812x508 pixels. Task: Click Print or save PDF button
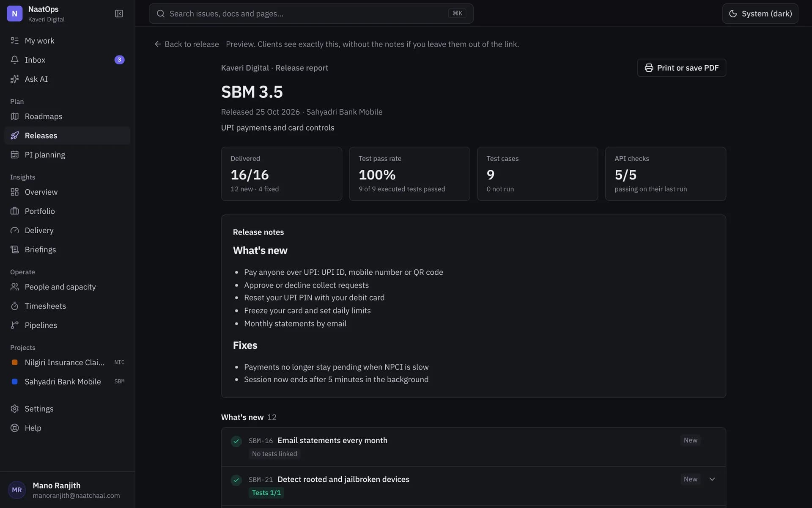[x=681, y=68]
